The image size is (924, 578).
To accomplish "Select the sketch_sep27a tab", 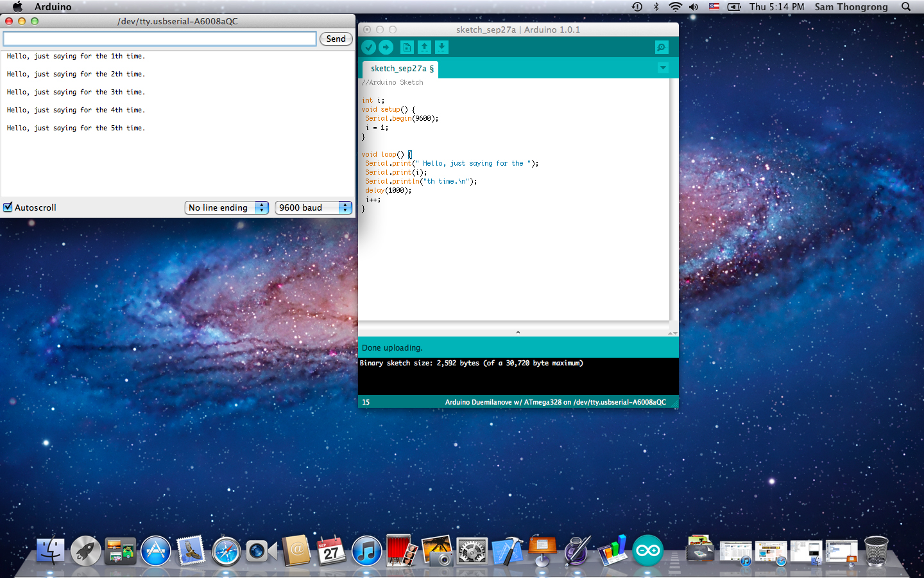I will pos(402,69).
